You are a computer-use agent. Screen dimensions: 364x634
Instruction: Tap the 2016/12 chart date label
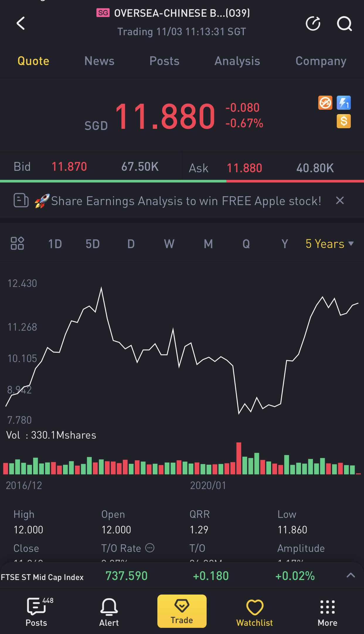click(x=24, y=486)
